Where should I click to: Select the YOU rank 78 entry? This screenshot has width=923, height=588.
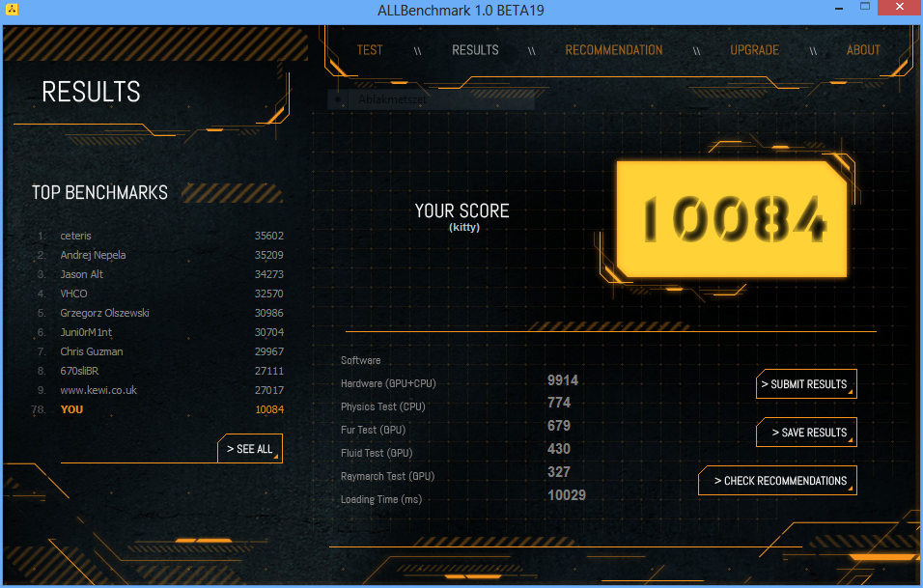157,409
